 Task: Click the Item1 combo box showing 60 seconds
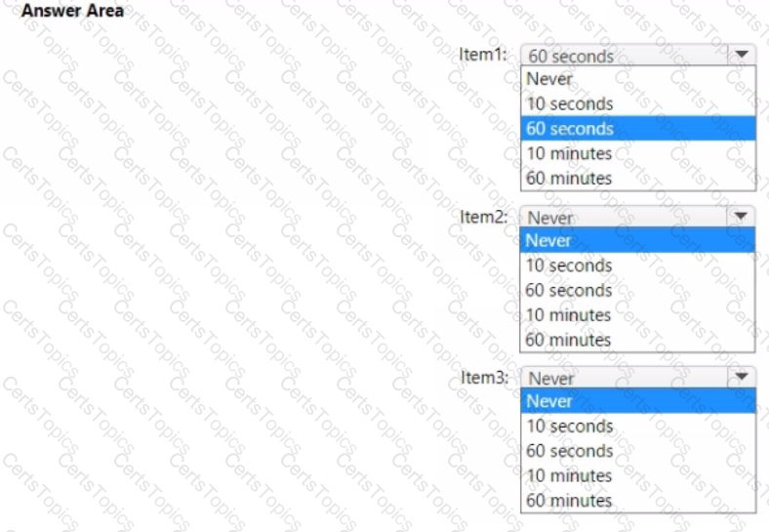(638, 55)
